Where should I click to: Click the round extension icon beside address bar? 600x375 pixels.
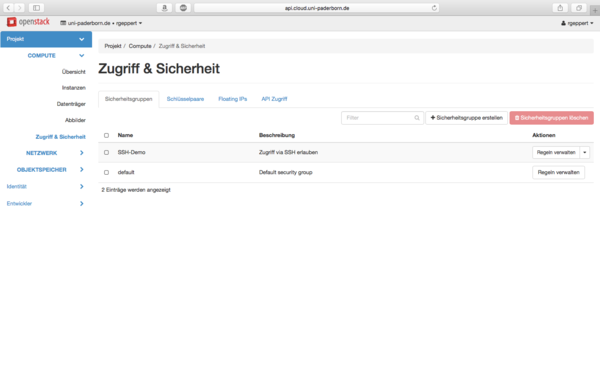[x=183, y=8]
